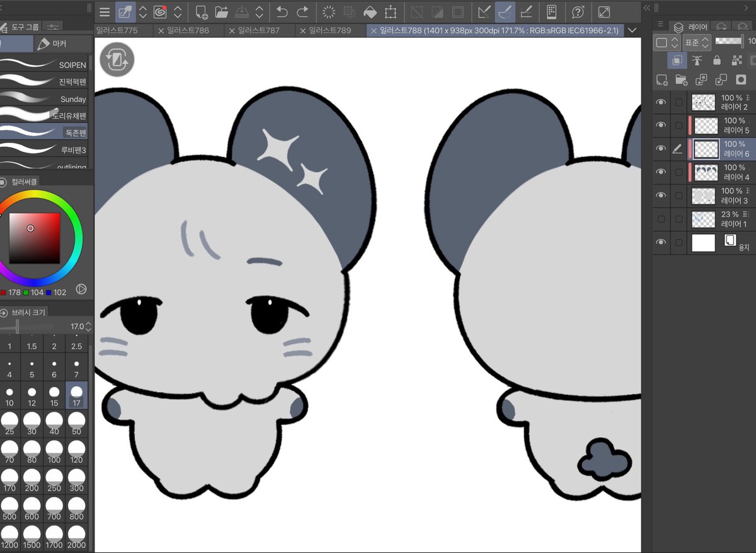756x553 pixels.
Task: Toggle Lock Transparent Pixels icon
Action: point(736,61)
